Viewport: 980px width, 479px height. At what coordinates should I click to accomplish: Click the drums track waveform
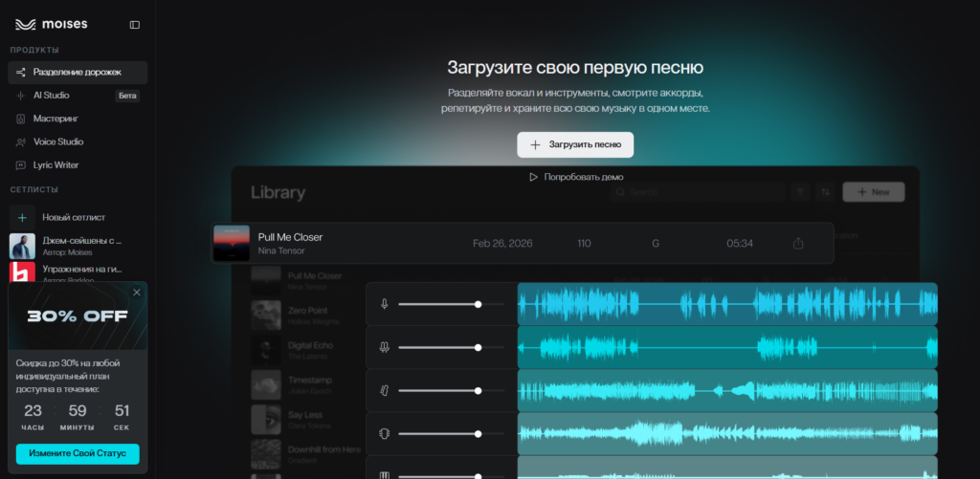tap(727, 433)
